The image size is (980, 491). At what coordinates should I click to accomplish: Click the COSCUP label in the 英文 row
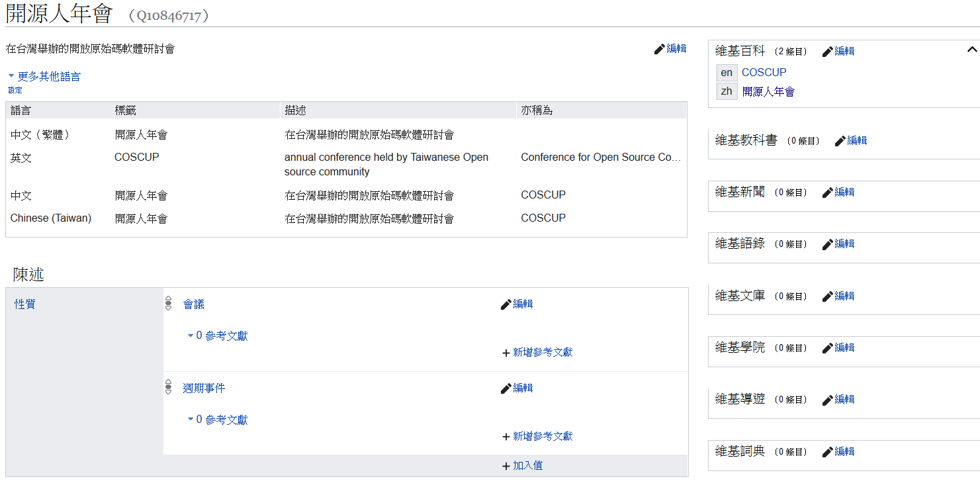(x=137, y=157)
